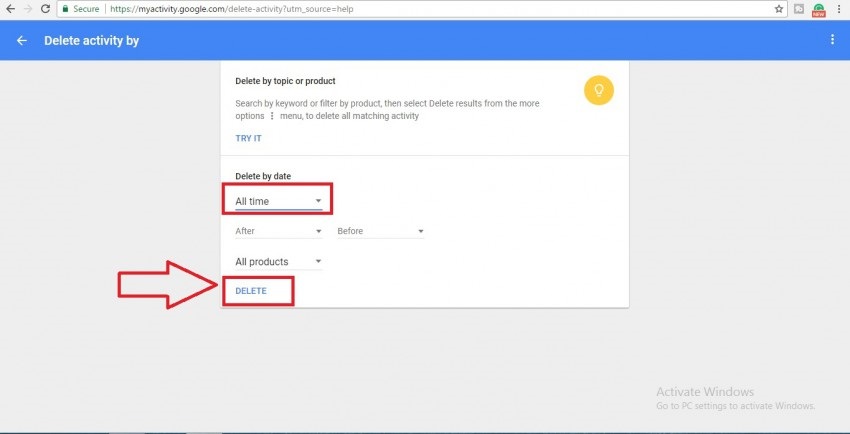Bookmark this page with the star icon

(779, 9)
